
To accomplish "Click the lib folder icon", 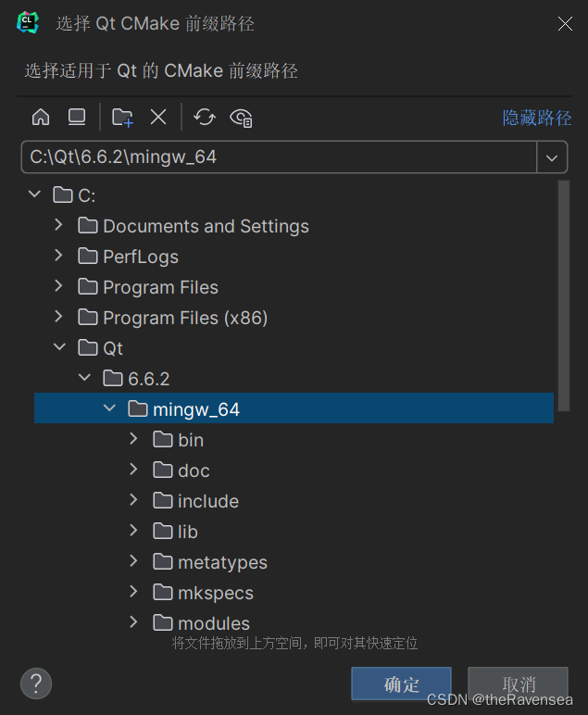I will coord(163,532).
